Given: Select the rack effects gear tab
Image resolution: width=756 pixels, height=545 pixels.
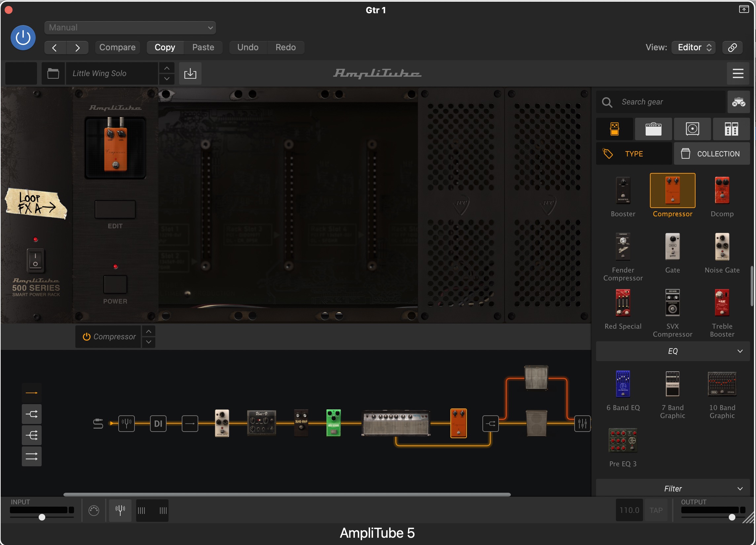Looking at the screenshot, I should (x=731, y=129).
